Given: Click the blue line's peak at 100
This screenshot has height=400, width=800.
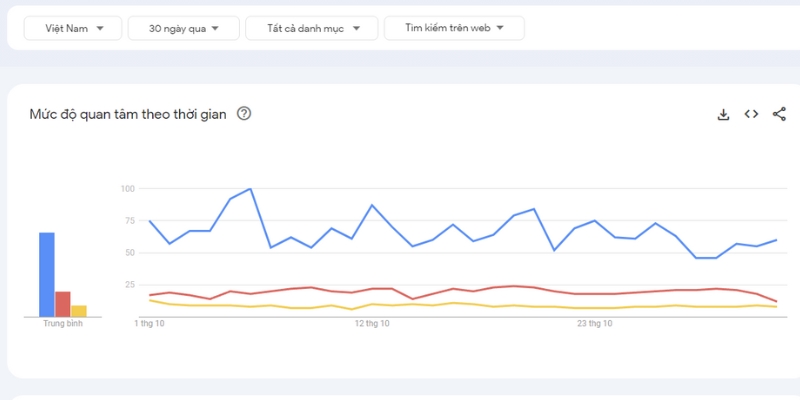Looking at the screenshot, I should [250, 189].
